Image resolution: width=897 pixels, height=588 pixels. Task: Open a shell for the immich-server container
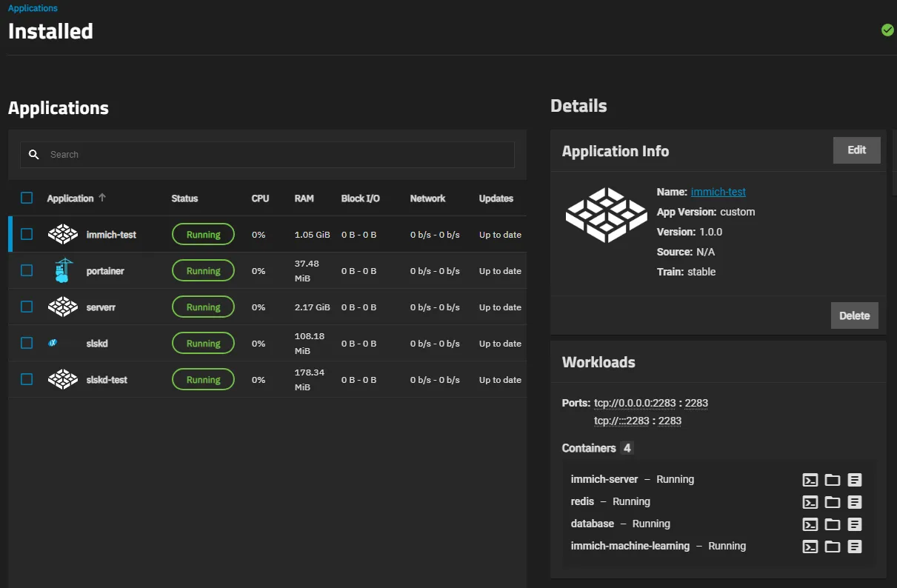(x=810, y=479)
